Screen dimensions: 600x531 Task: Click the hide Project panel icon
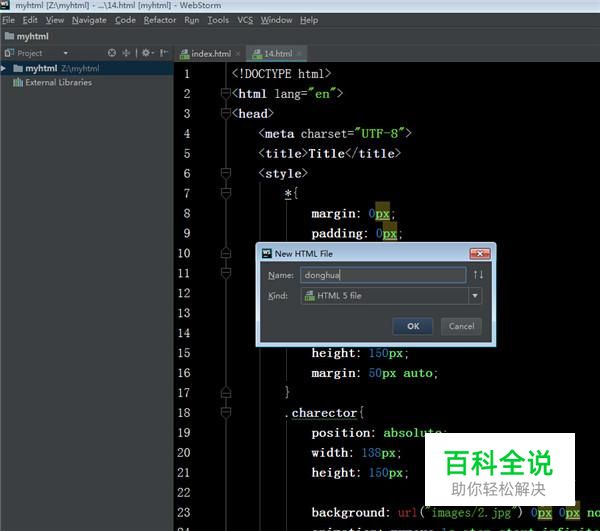164,53
